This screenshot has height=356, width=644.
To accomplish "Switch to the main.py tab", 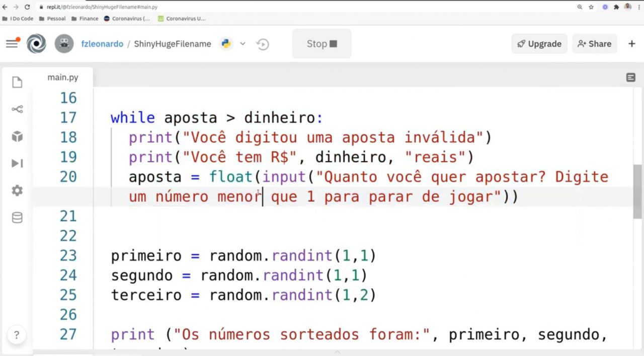I will click(62, 77).
